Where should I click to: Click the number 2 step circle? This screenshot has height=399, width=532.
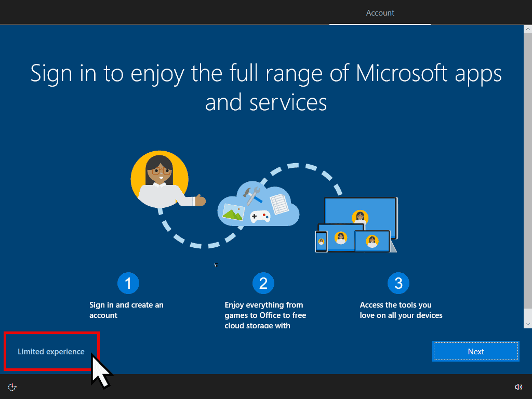tap(263, 283)
